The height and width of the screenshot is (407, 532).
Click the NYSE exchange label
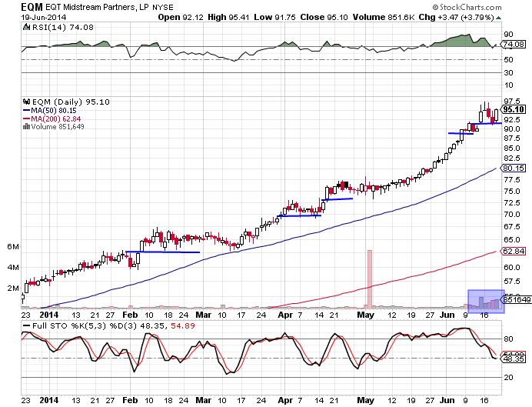tap(163, 7)
